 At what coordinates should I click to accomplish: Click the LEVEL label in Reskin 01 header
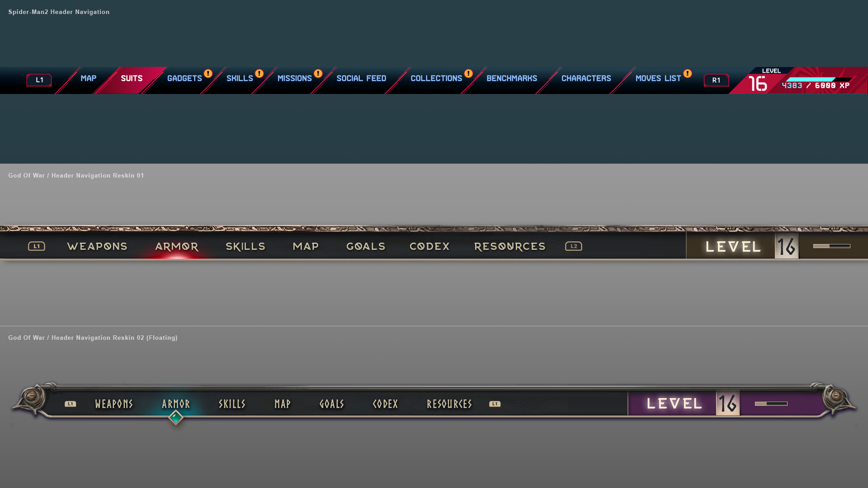(x=733, y=247)
